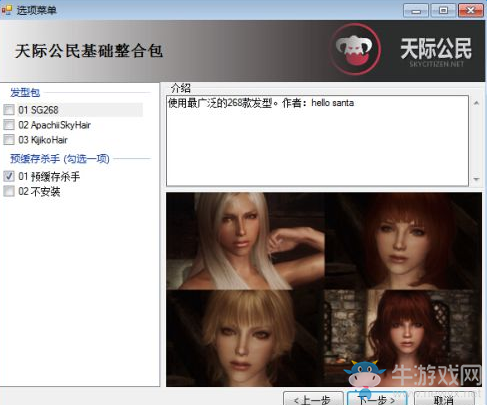Viewport: 487px width, 405px height.
Task: Click inside the 介绍 description text box
Action: (317, 141)
